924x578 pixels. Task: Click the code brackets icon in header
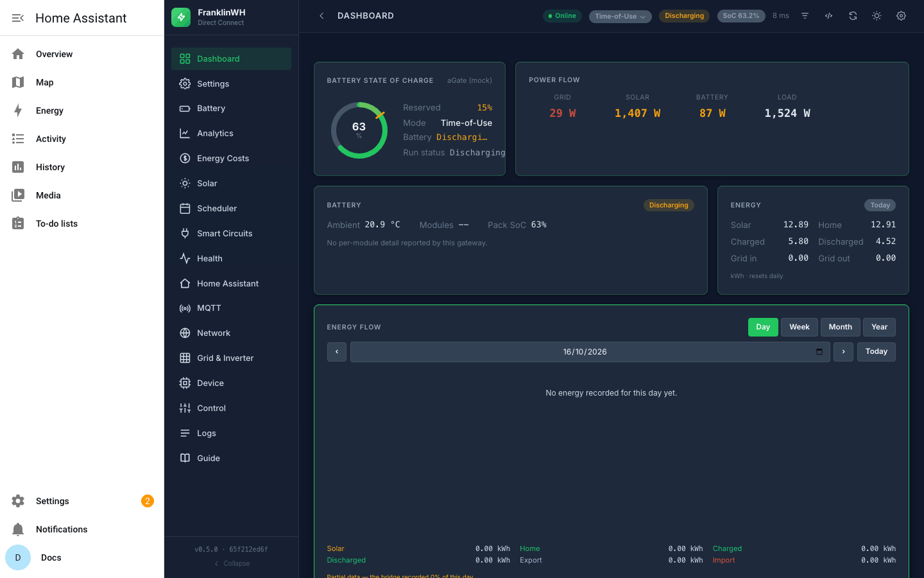click(829, 16)
